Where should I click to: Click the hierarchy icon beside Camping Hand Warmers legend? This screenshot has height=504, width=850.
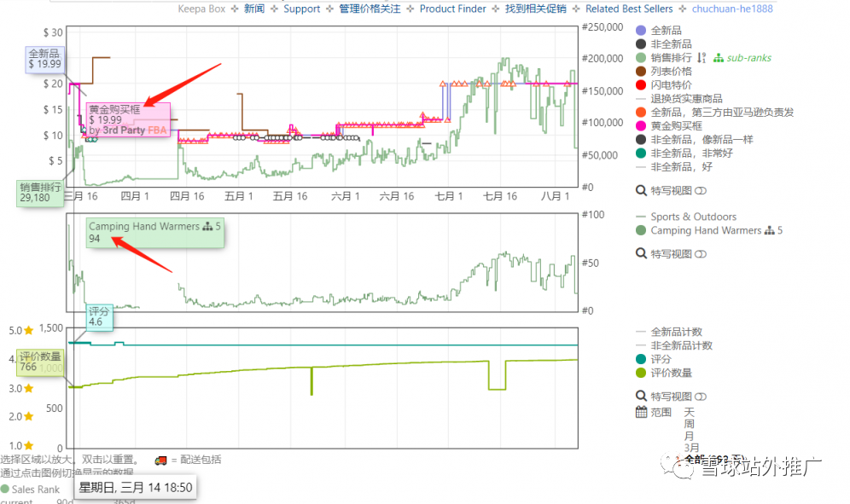(x=769, y=231)
